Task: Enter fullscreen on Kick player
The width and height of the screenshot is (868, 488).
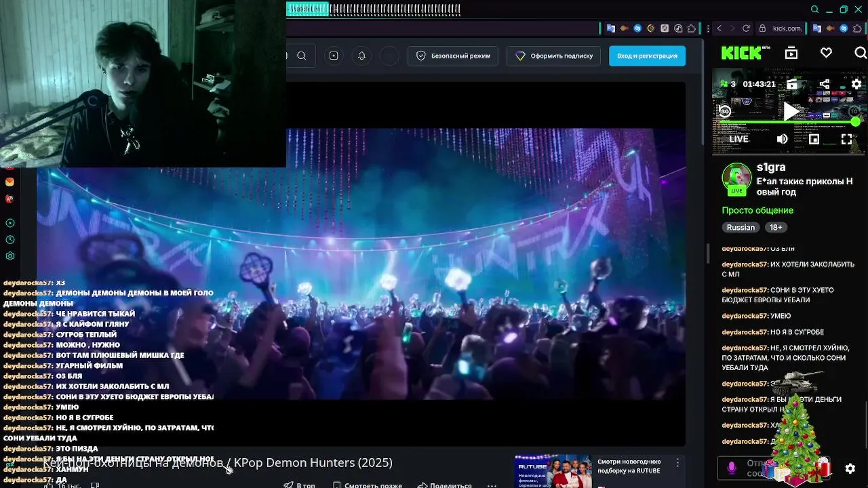Action: point(846,139)
